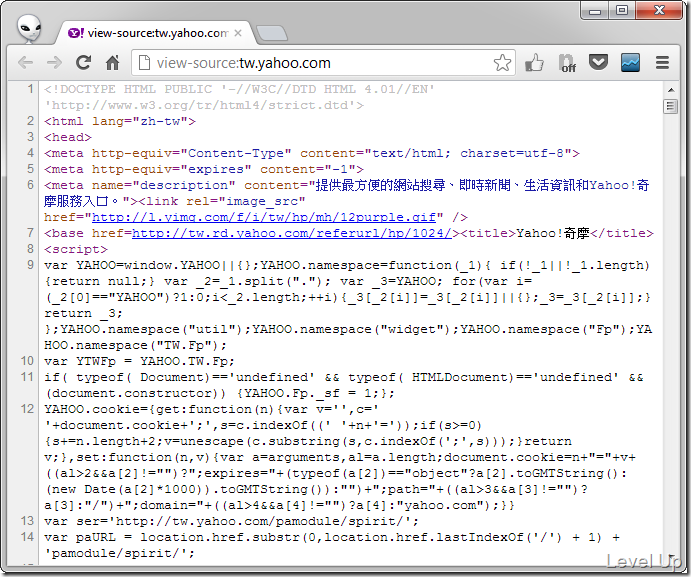The image size is (691, 577).
Task: Click line 14 starting "var paURL"
Action: point(332,545)
